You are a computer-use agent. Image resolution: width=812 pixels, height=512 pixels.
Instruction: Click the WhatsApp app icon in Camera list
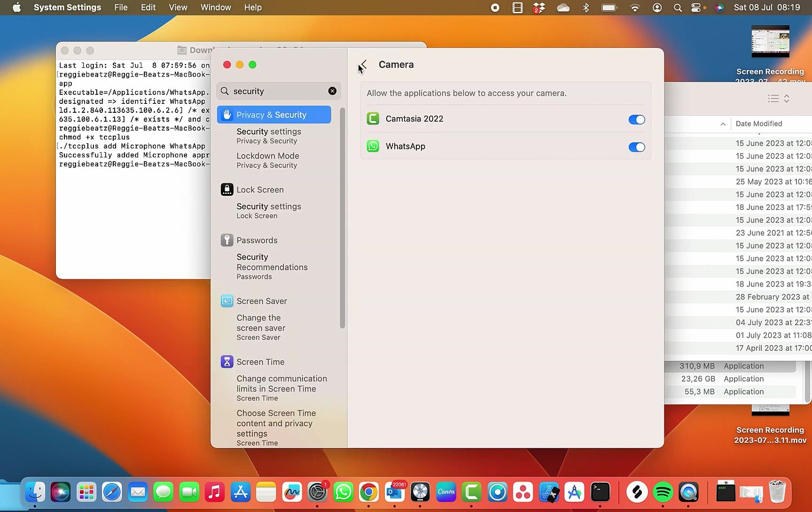coord(373,147)
